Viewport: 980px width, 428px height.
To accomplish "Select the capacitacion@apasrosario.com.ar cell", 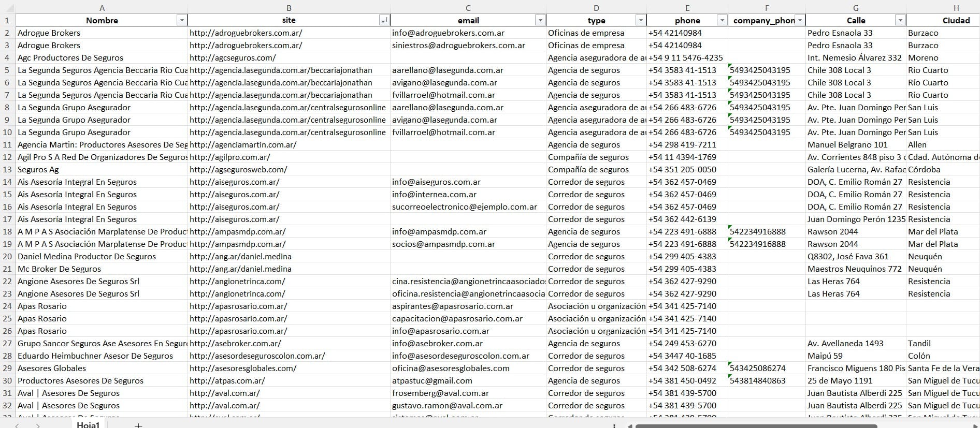I will [468, 318].
